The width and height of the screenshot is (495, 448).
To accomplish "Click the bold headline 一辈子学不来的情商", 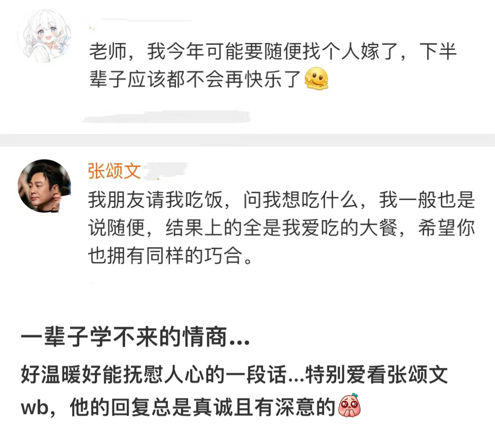I will (x=135, y=337).
